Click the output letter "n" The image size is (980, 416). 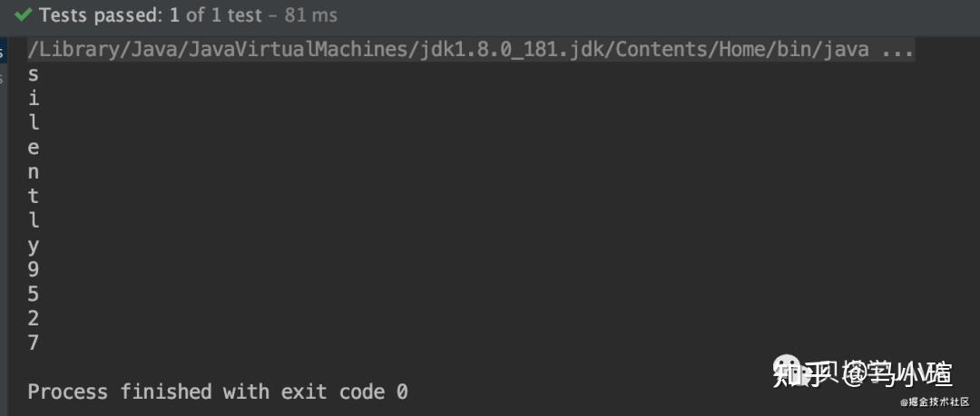pos(34,172)
